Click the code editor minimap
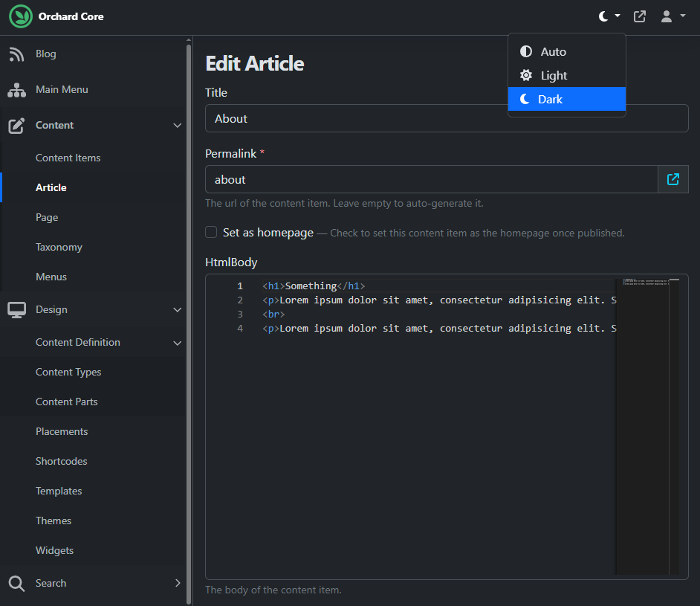700x606 pixels. point(647,427)
